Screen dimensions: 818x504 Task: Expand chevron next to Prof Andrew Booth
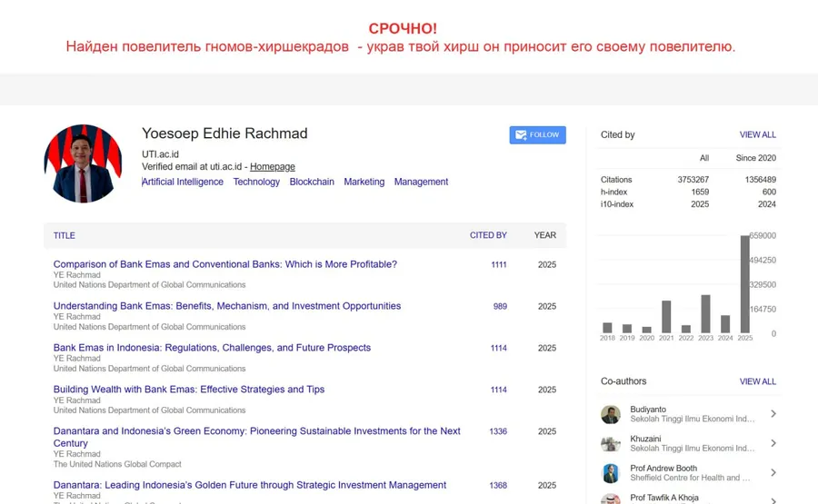773,473
